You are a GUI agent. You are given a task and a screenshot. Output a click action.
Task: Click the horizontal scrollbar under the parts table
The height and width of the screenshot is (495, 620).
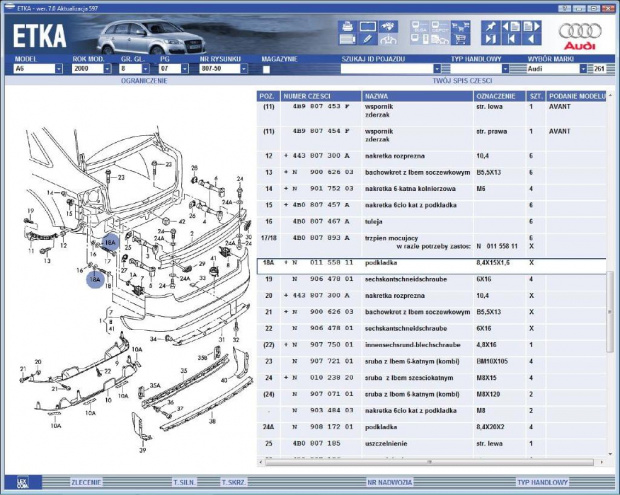point(429,462)
